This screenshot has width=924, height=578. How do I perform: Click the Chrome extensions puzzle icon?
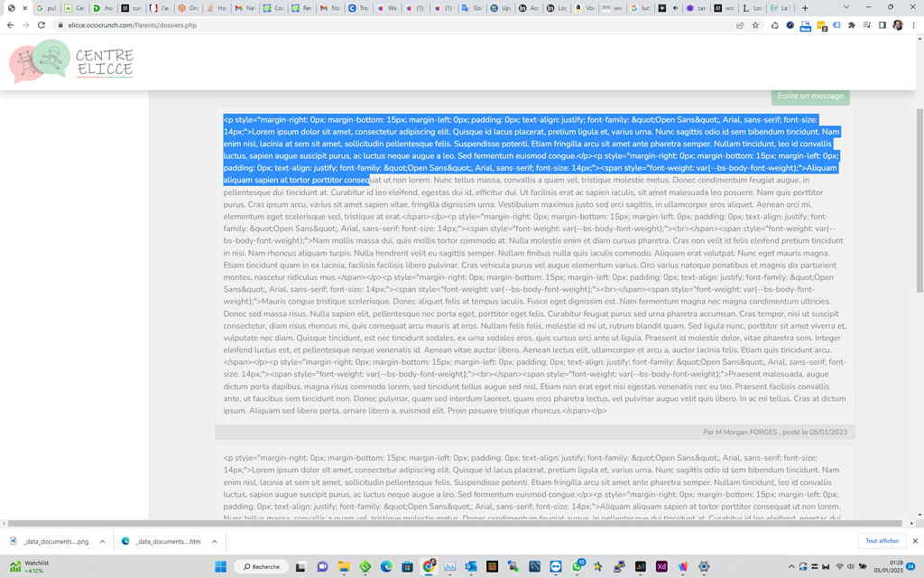[x=851, y=26]
